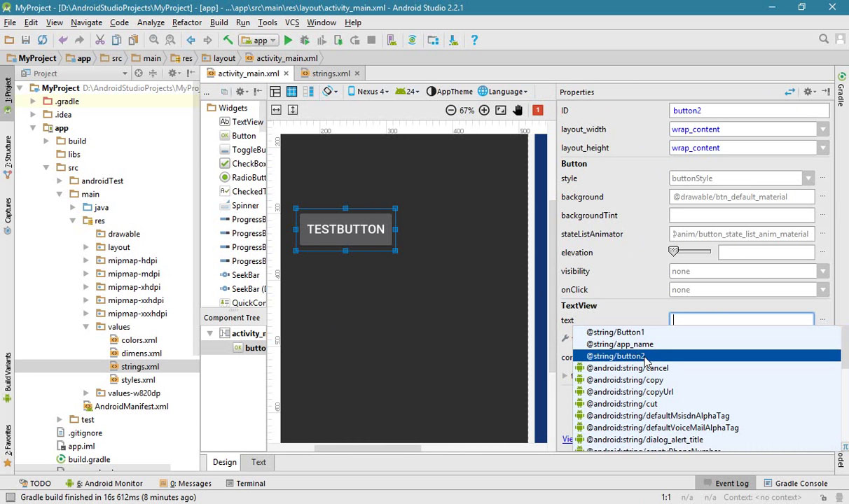
Task: Click the Synchronize icon in the toolbar
Action: click(43, 40)
